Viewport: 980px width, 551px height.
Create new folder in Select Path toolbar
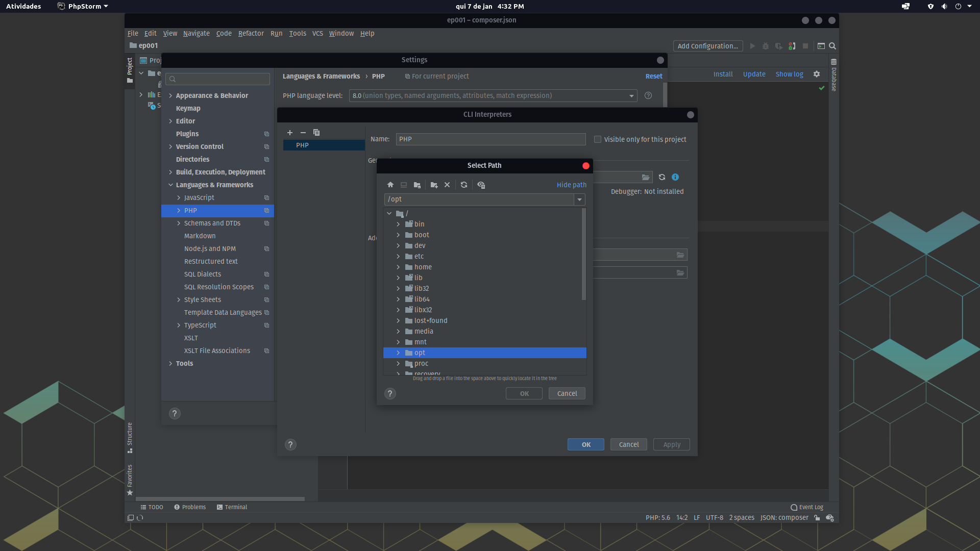click(x=434, y=185)
